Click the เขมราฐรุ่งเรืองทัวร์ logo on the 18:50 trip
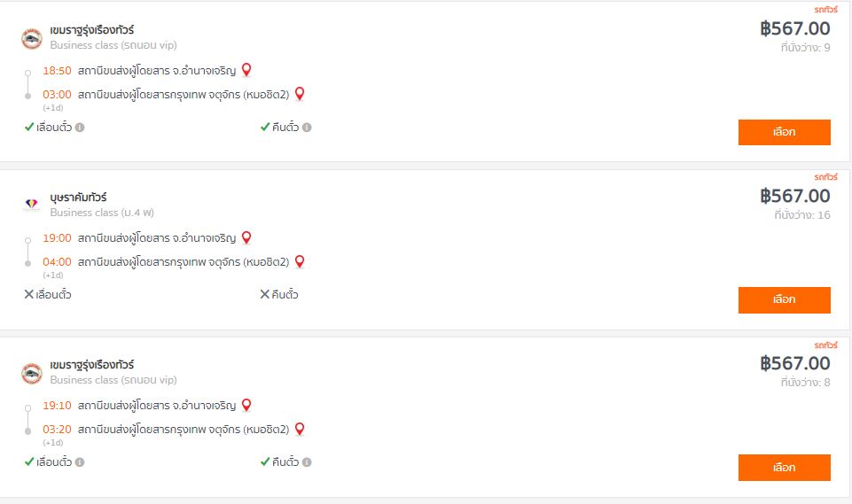Image resolution: width=852 pixels, height=504 pixels. [x=32, y=39]
